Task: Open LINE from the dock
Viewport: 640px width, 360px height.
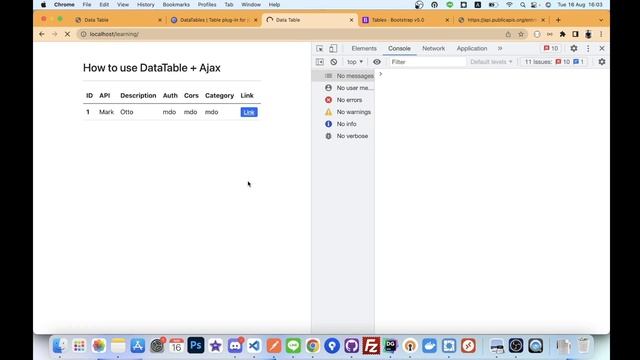Action: pyautogui.click(x=293, y=346)
